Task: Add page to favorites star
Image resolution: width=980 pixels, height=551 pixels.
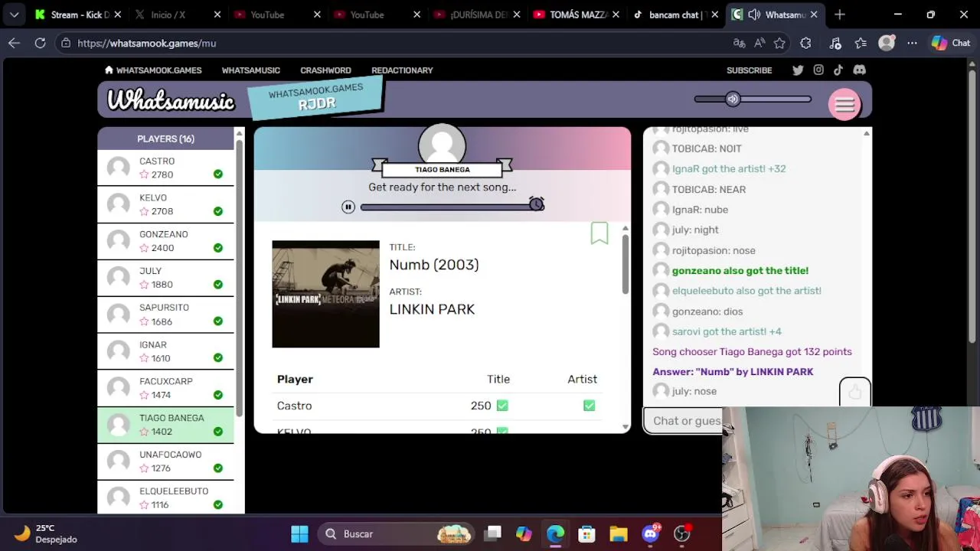Action: 779,43
